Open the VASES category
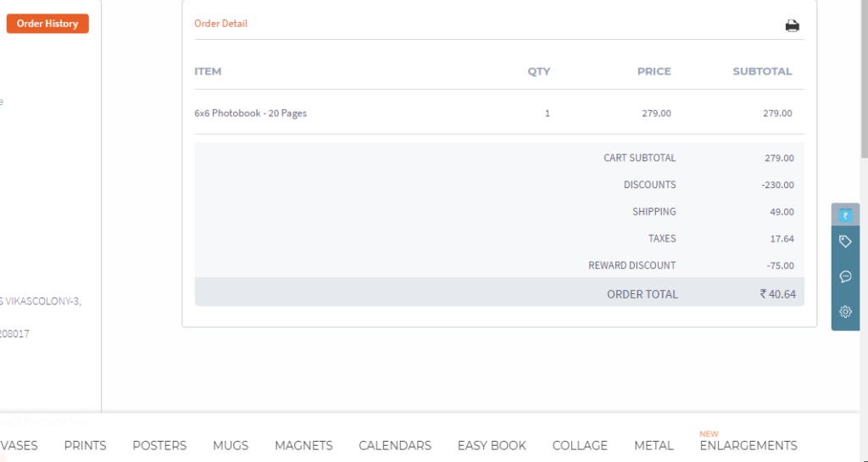 [x=19, y=445]
